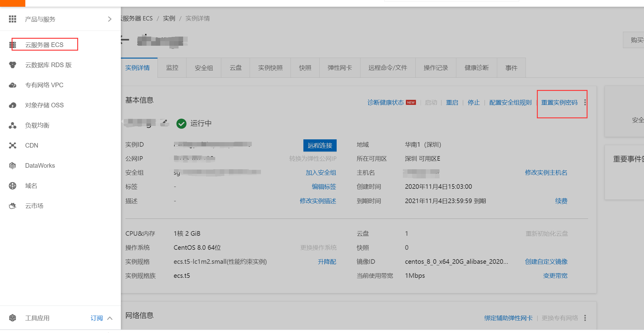The image size is (644, 333).
Task: Click the pencil edit icon beside instance name
Action: click(165, 123)
